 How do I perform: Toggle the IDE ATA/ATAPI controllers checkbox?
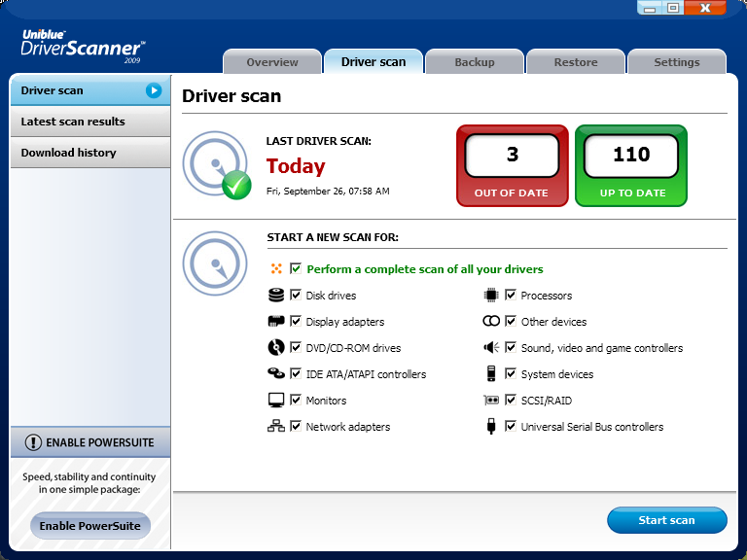[x=296, y=373]
